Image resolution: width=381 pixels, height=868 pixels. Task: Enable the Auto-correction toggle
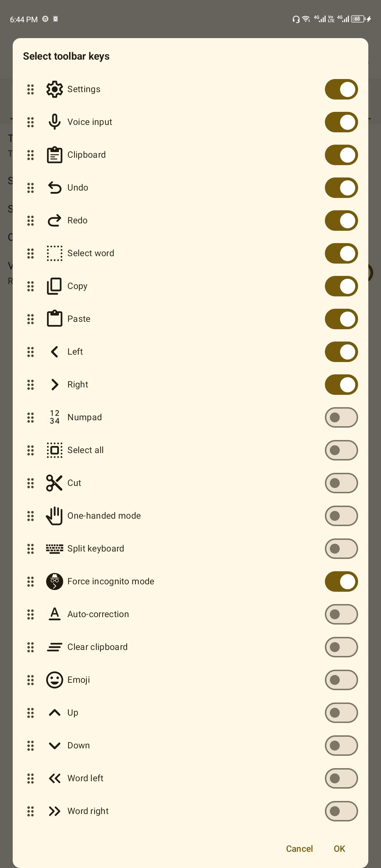click(341, 614)
